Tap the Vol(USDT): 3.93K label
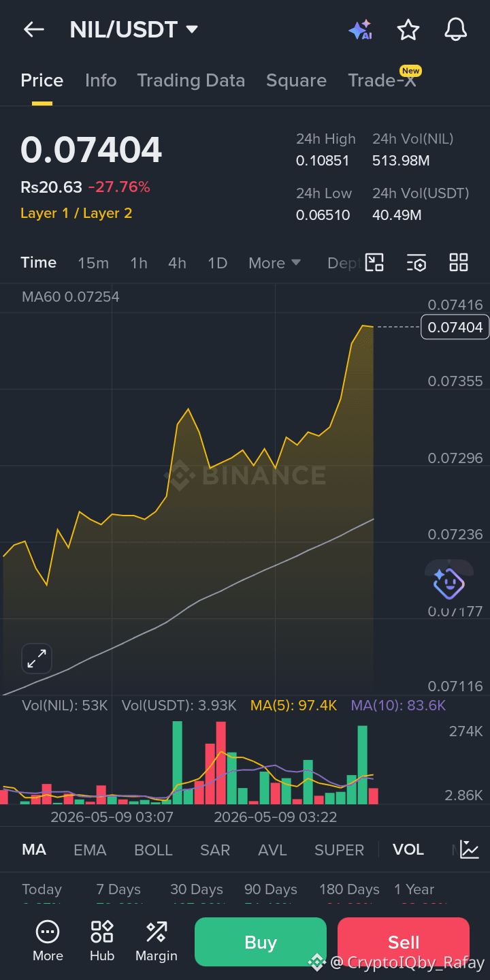 point(179,706)
